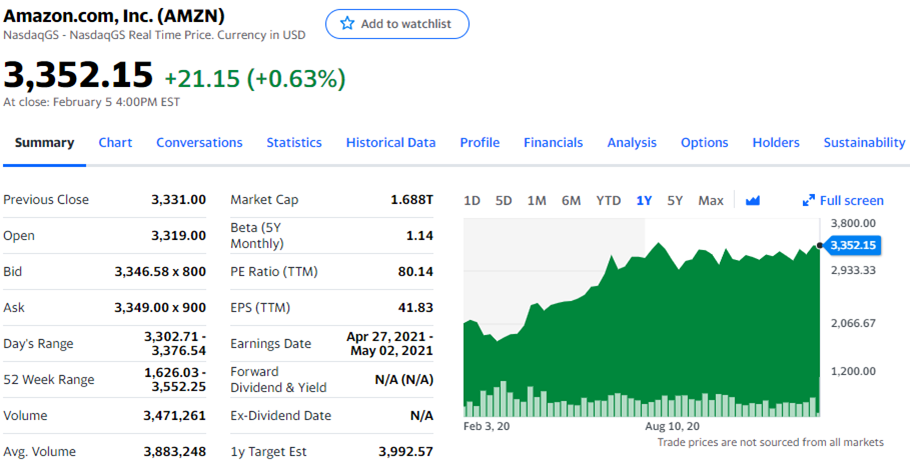Screen dimensions: 910x470
Task: Click the Ex-Dividend Date label
Action: coord(281,415)
